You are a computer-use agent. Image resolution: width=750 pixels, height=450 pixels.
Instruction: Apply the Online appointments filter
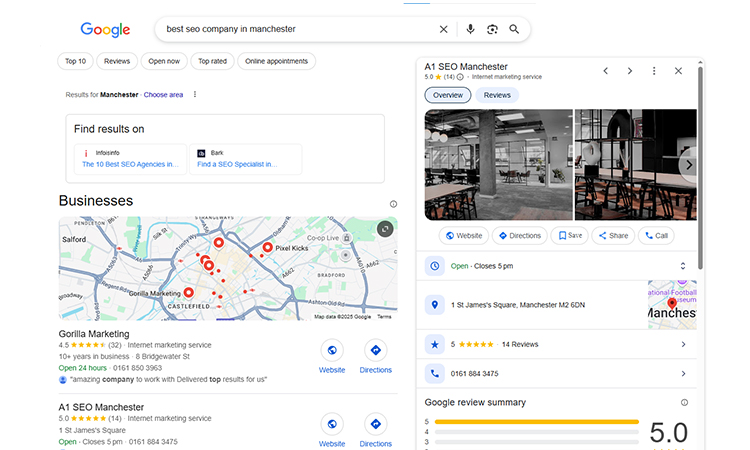276,61
